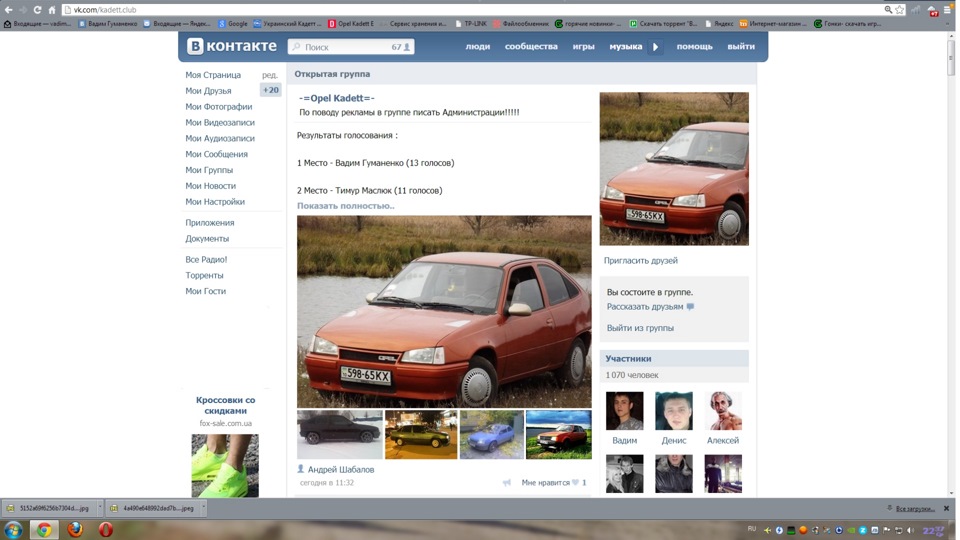Open the Google bookmark
Image resolution: width=960 pixels, height=540 pixels.
coord(233,24)
